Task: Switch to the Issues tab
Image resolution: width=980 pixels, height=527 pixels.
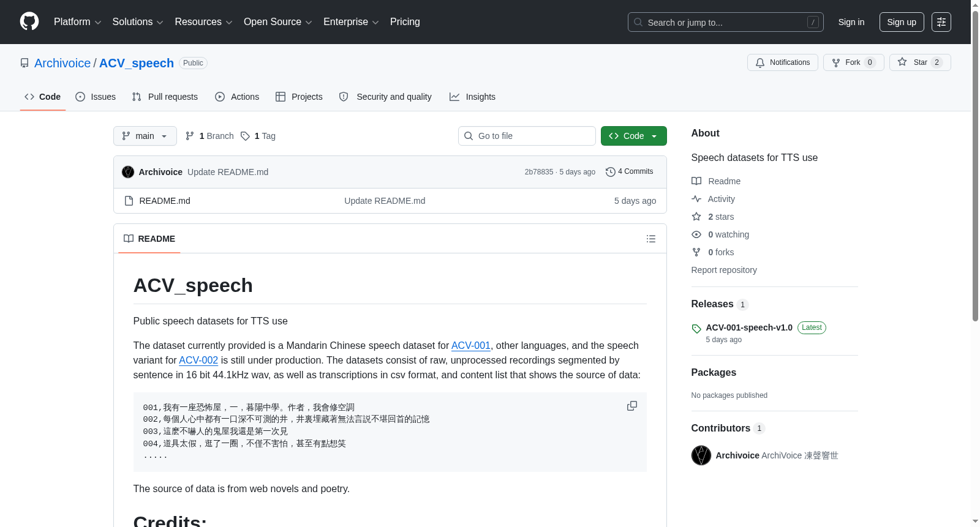Action: pyautogui.click(x=96, y=97)
